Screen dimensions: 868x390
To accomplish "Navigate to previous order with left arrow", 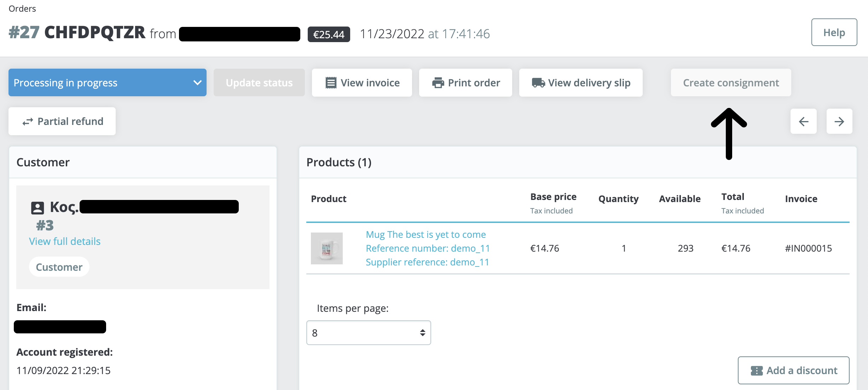I will click(804, 121).
